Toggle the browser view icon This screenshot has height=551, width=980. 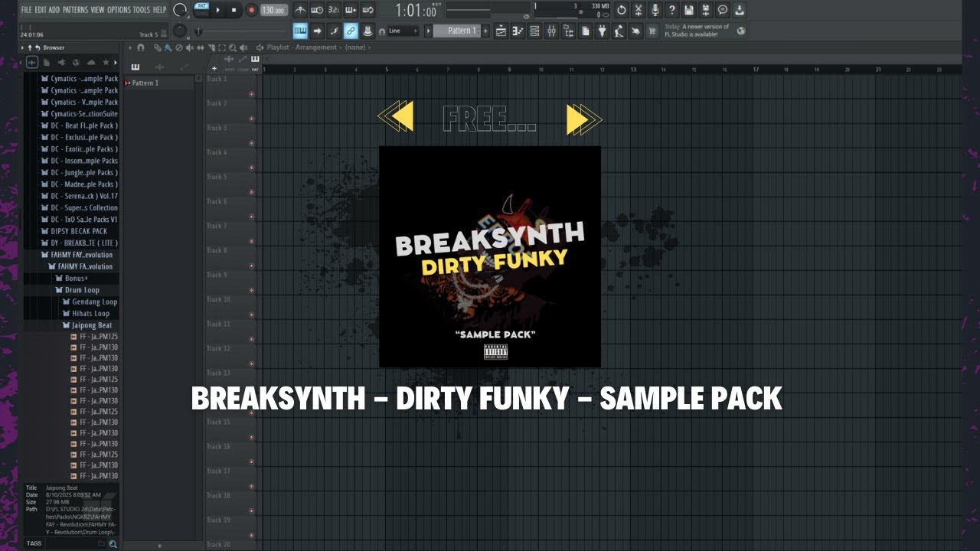568,31
